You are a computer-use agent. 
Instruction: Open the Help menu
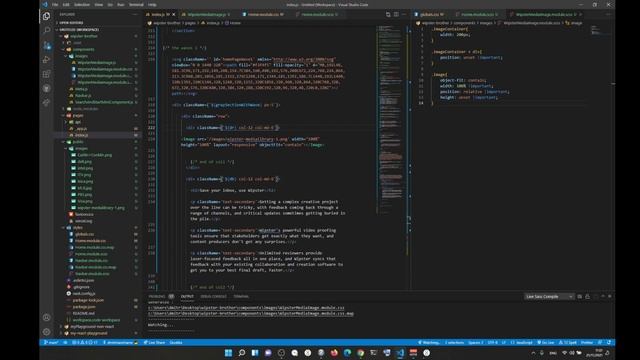[152, 4]
